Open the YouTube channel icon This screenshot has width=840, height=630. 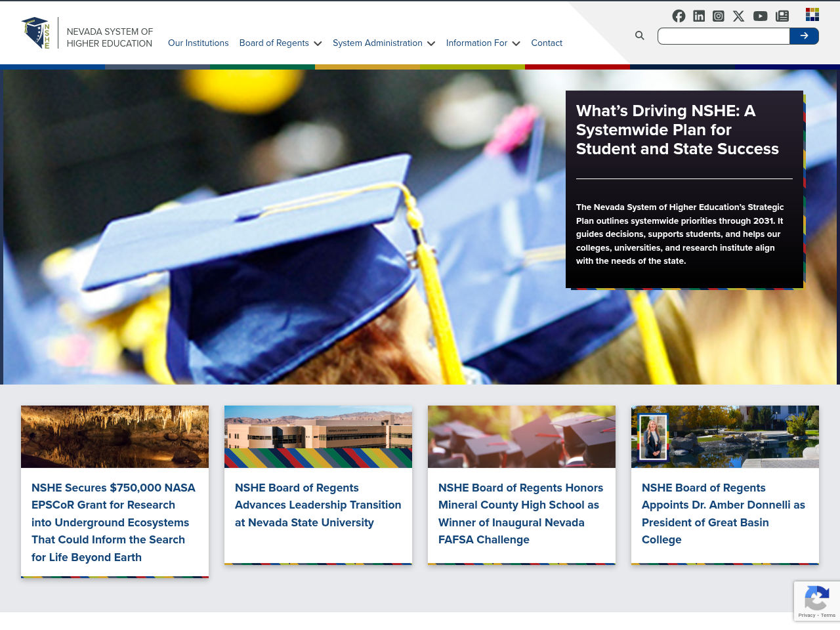tap(760, 16)
